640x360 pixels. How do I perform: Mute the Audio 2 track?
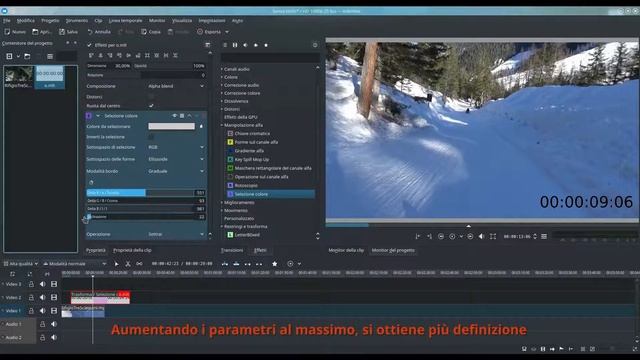point(54,338)
